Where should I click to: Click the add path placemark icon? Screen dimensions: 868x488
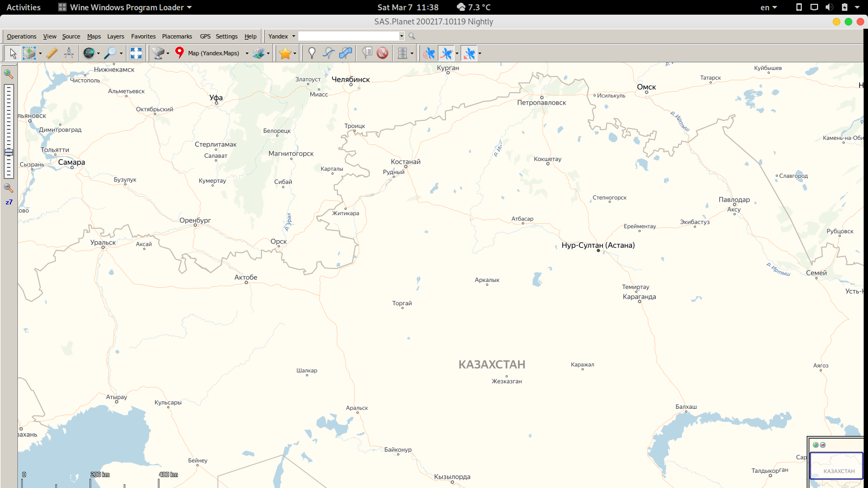(x=328, y=53)
